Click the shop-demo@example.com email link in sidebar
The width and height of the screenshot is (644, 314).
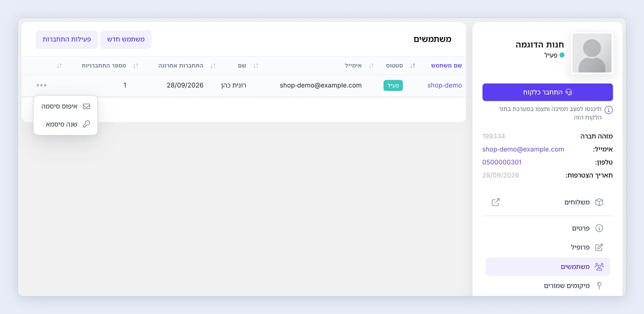pos(523,149)
